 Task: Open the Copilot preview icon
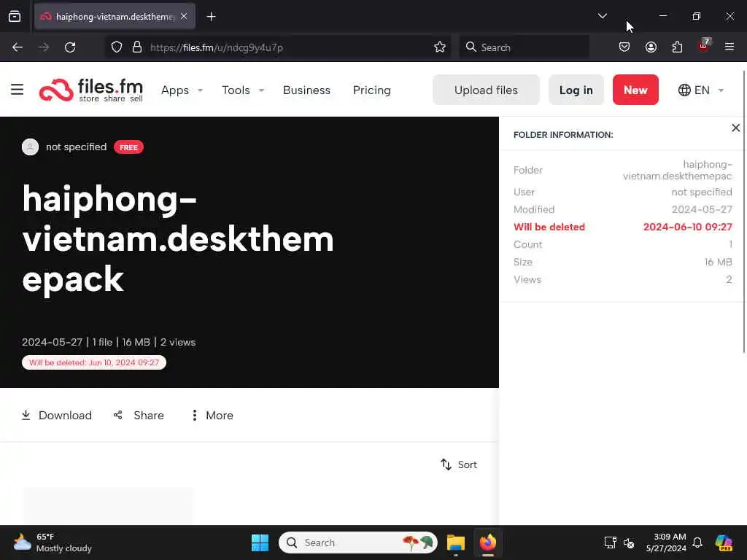click(x=724, y=542)
